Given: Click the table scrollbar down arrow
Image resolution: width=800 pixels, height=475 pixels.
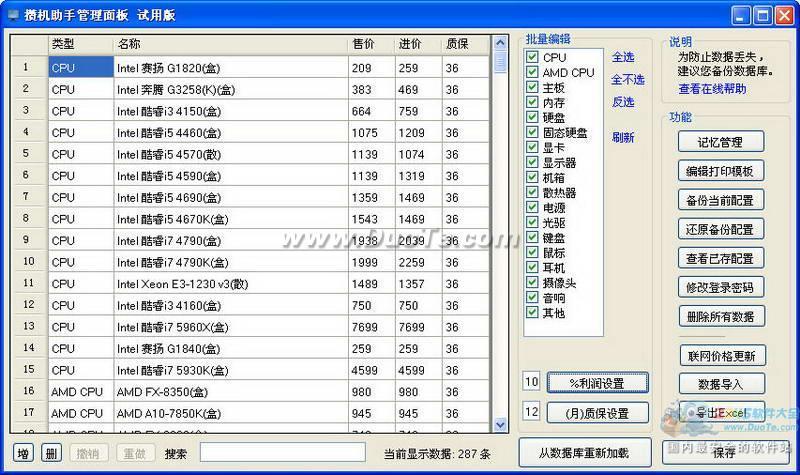Looking at the screenshot, I should pyautogui.click(x=500, y=424).
